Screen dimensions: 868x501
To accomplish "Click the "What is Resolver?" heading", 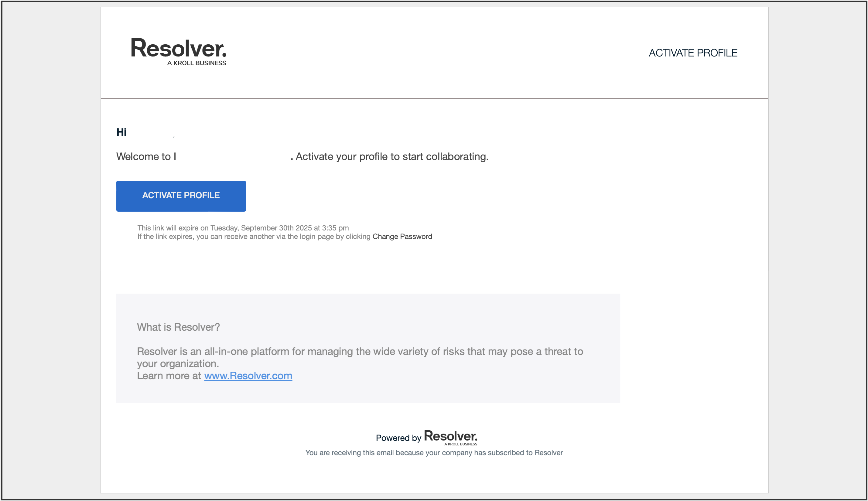I will [179, 327].
